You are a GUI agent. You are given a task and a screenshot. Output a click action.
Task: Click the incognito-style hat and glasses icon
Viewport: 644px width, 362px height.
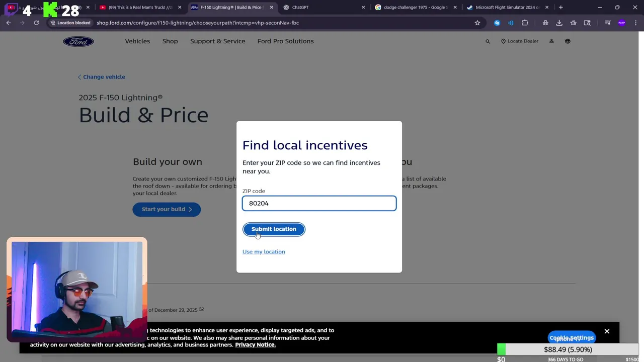click(545, 23)
